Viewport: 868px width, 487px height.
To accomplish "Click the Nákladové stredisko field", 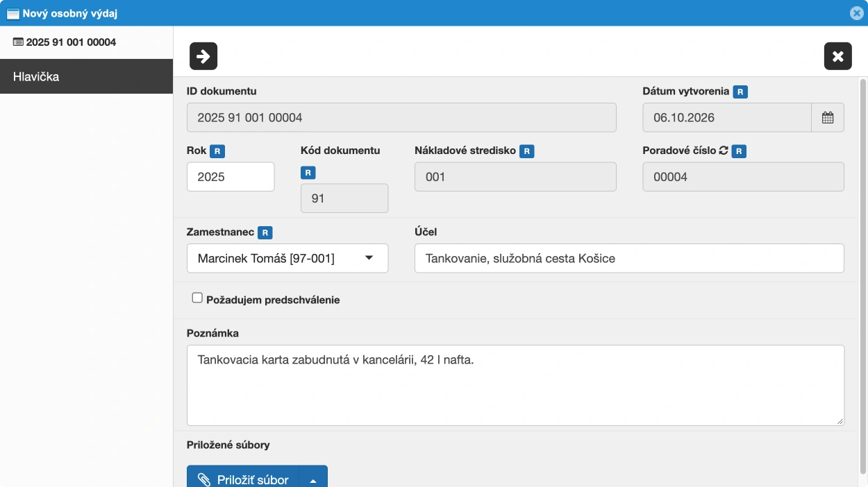I will pos(515,177).
